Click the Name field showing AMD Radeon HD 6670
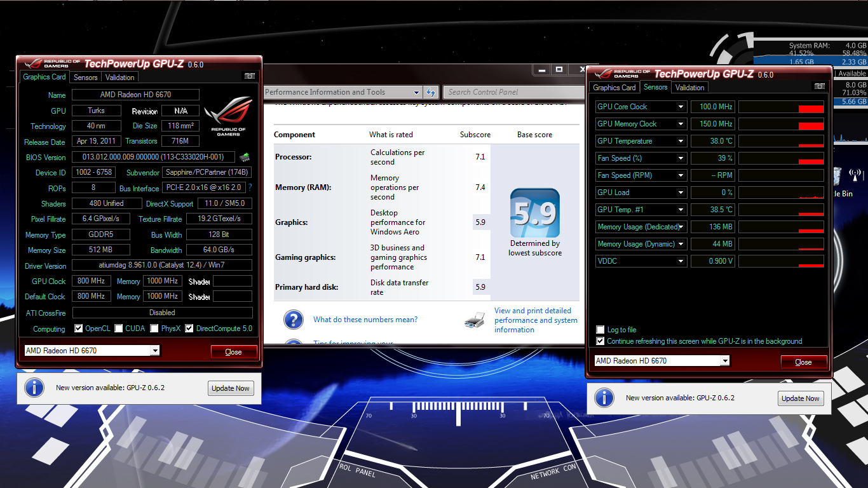The width and height of the screenshot is (868, 488). (x=135, y=95)
